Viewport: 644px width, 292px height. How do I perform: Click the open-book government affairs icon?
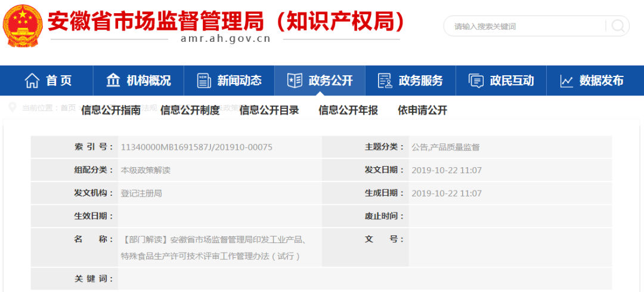295,81
